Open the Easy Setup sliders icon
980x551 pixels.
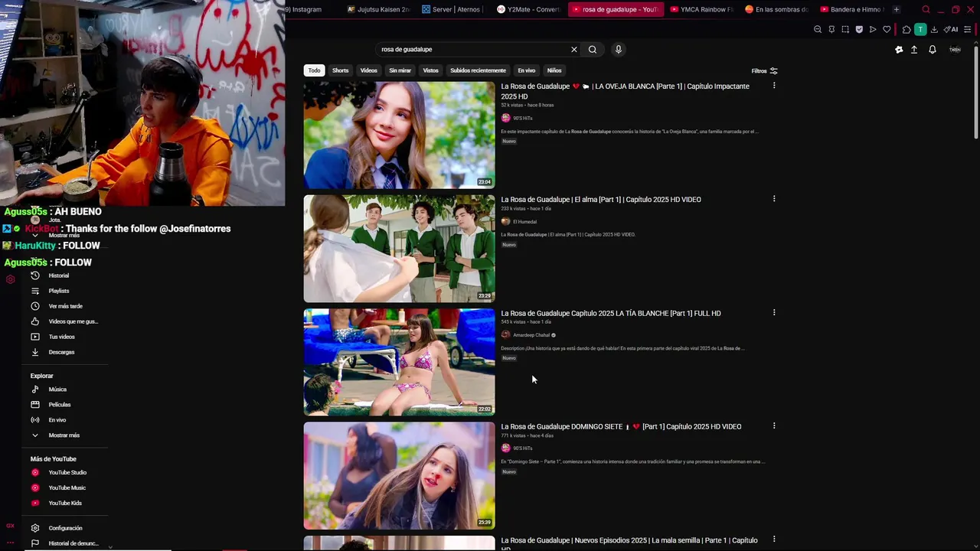pyautogui.click(x=968, y=30)
